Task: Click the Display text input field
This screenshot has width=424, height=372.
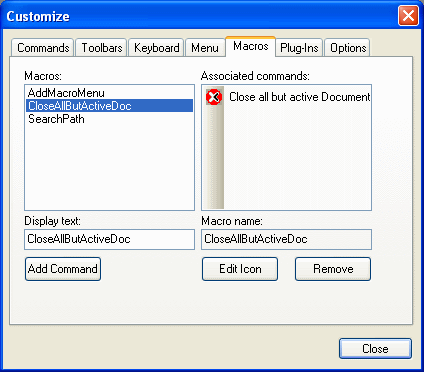Action: (x=109, y=239)
